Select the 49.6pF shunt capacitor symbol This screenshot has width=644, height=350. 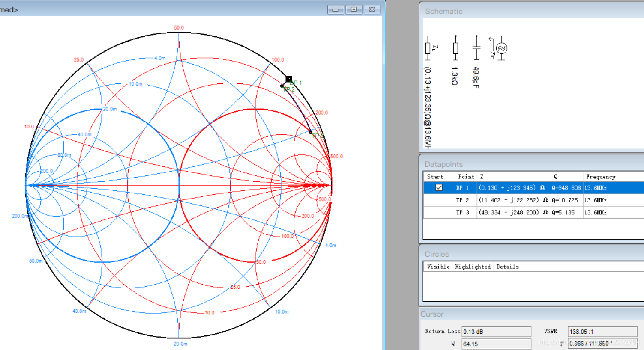pos(476,48)
